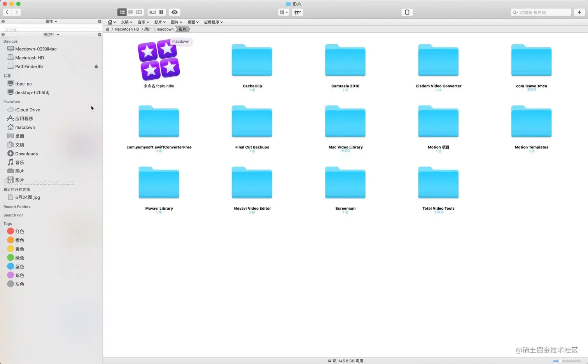
Task: Open macdown home folder in sidebar
Action: pyautogui.click(x=25, y=127)
